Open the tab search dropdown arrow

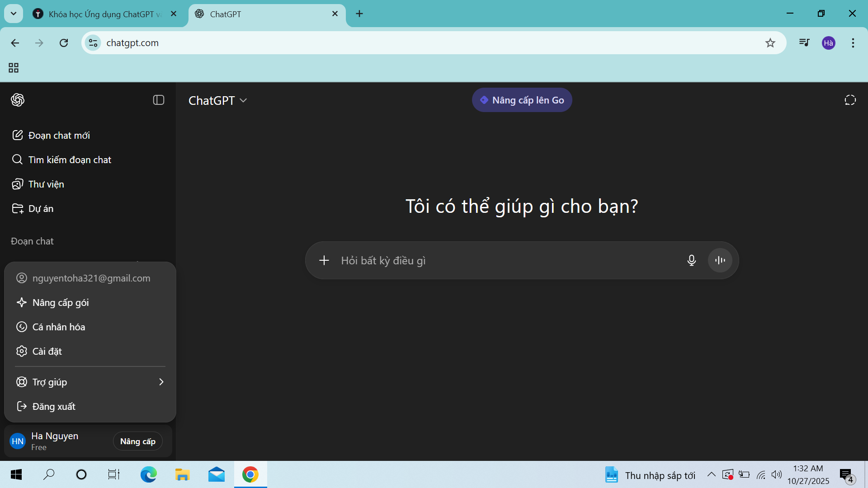click(x=14, y=14)
